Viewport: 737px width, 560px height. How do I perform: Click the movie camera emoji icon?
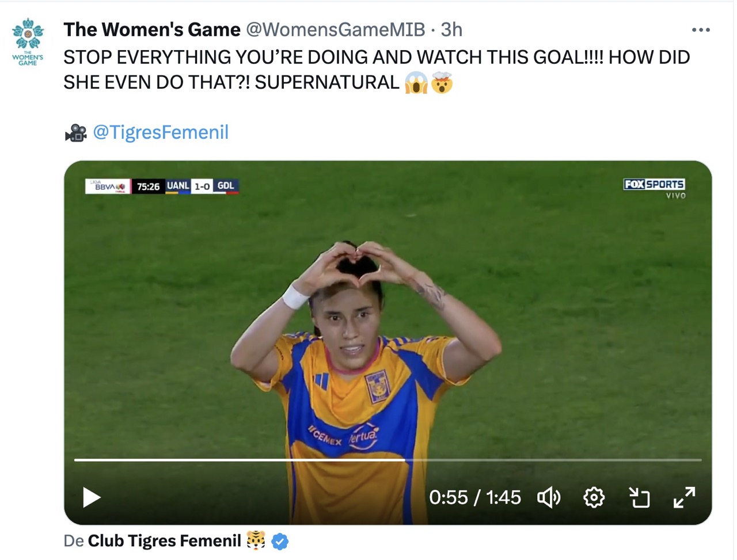[75, 133]
